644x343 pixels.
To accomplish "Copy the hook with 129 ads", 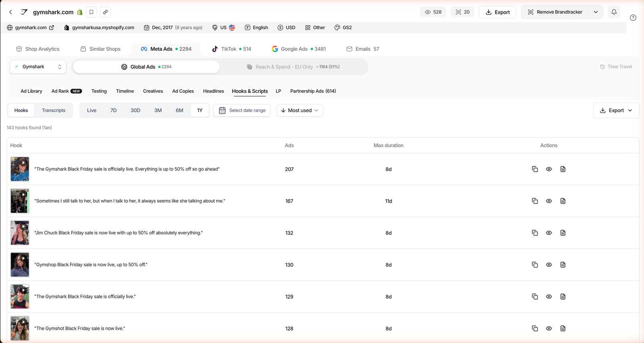I will point(535,297).
